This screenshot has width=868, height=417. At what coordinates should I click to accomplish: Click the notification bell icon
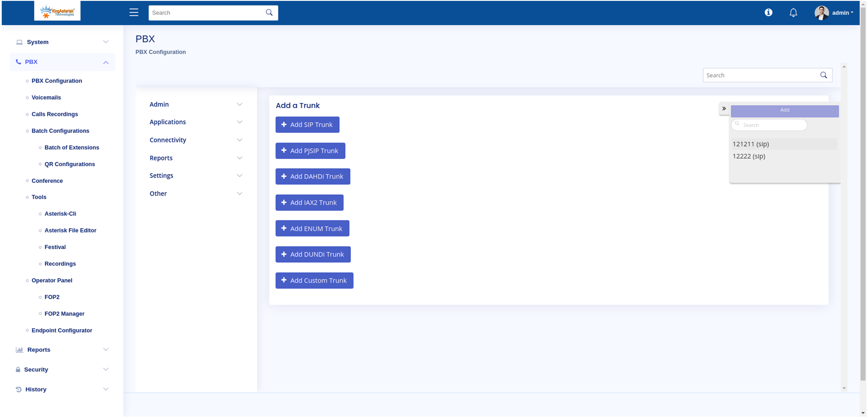tap(793, 12)
